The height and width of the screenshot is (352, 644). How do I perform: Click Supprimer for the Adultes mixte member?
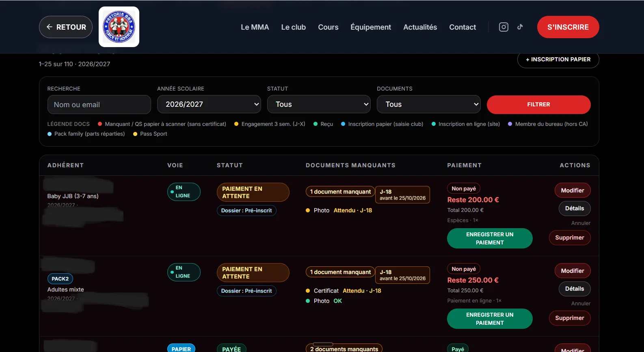[x=570, y=318]
